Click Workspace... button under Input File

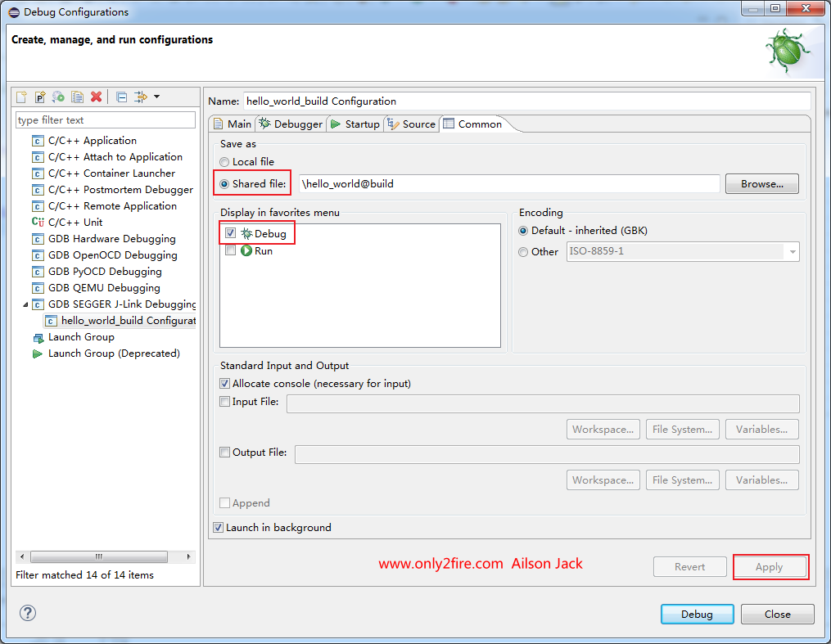tap(603, 430)
